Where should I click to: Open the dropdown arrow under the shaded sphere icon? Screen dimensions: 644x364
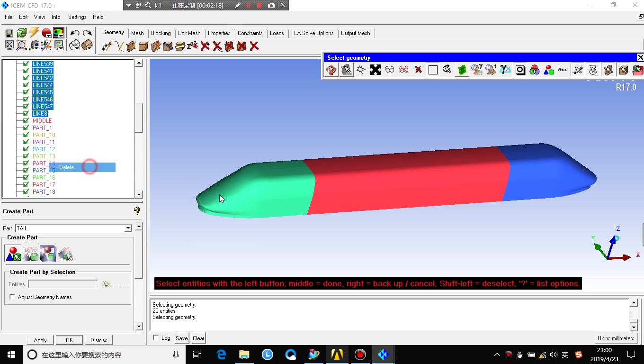pos(49,36)
